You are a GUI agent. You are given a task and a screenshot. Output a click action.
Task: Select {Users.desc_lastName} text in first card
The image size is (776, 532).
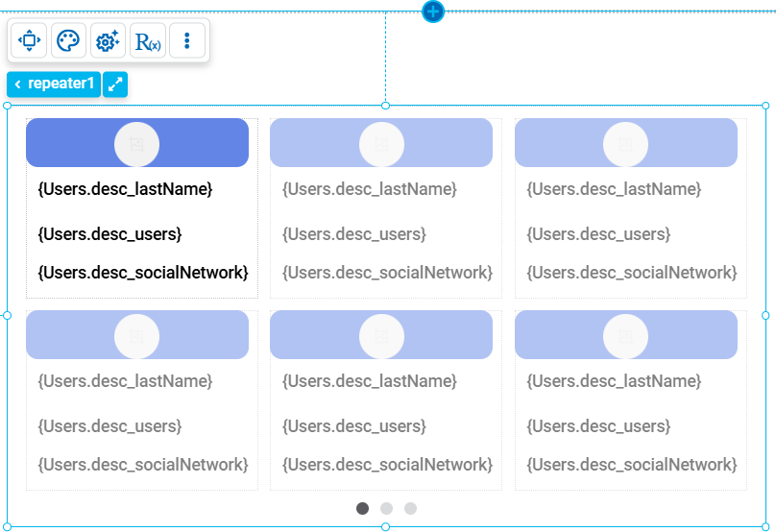click(125, 189)
